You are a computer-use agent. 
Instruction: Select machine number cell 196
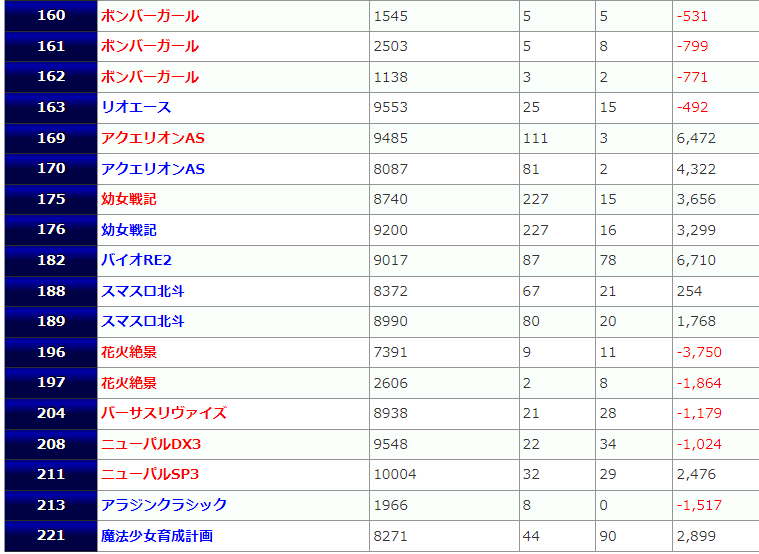pos(51,352)
